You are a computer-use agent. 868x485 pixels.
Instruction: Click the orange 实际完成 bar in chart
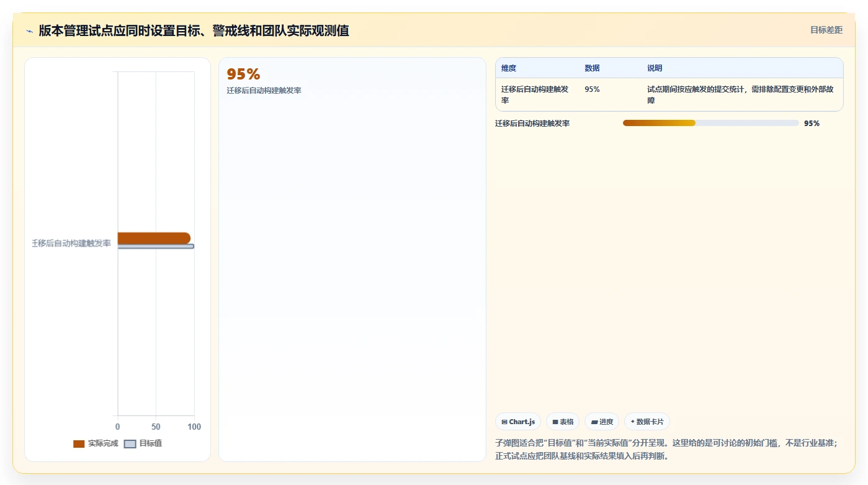coord(154,238)
